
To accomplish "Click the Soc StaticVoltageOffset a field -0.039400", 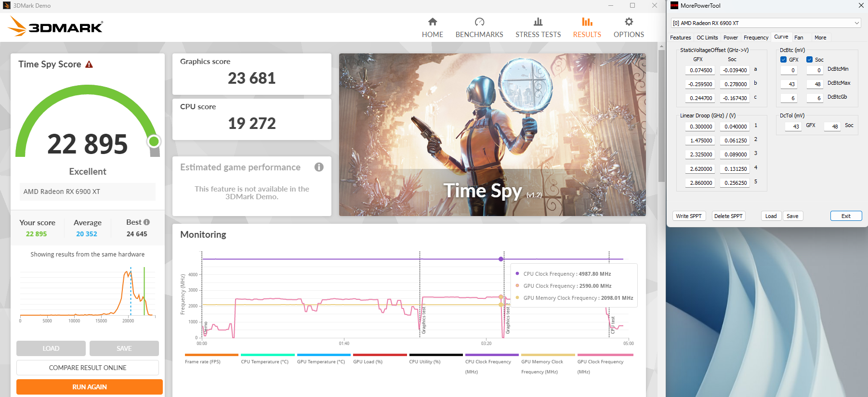I will tap(735, 70).
